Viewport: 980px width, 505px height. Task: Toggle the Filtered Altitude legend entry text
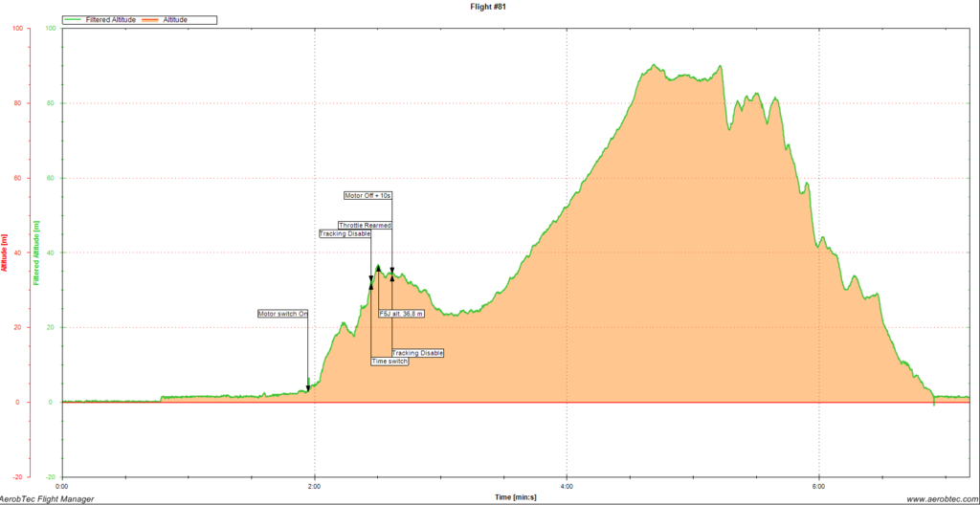point(112,19)
